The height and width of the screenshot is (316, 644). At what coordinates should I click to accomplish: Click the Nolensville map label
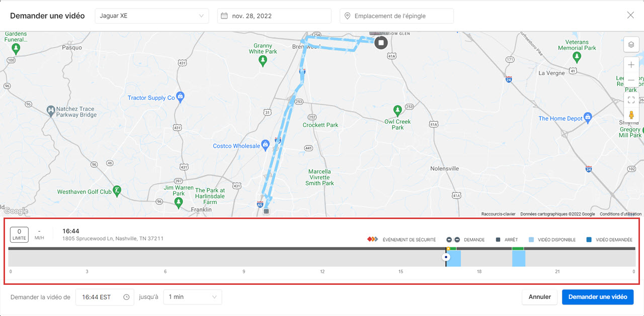pyautogui.click(x=444, y=169)
